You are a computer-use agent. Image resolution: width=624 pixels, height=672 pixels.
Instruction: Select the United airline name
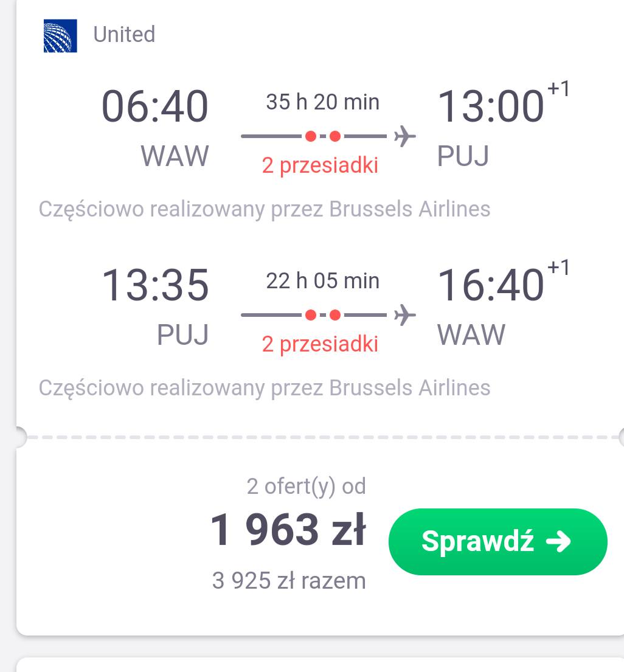click(x=124, y=34)
